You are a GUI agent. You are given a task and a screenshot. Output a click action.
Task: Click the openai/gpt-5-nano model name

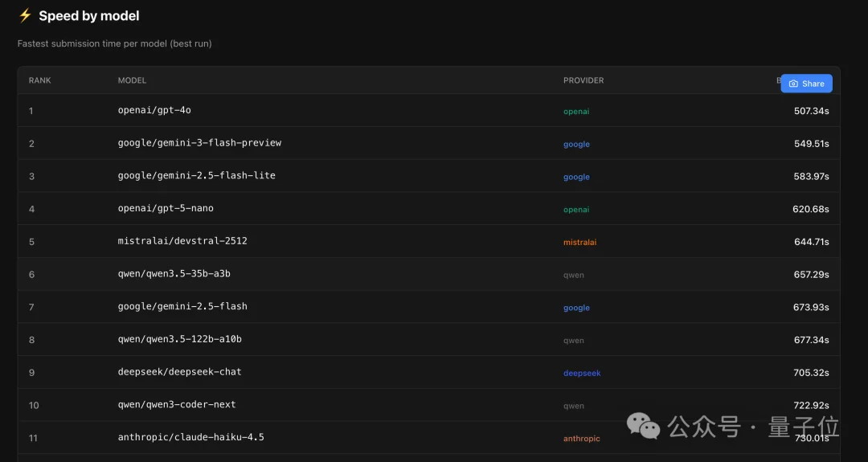pos(166,209)
